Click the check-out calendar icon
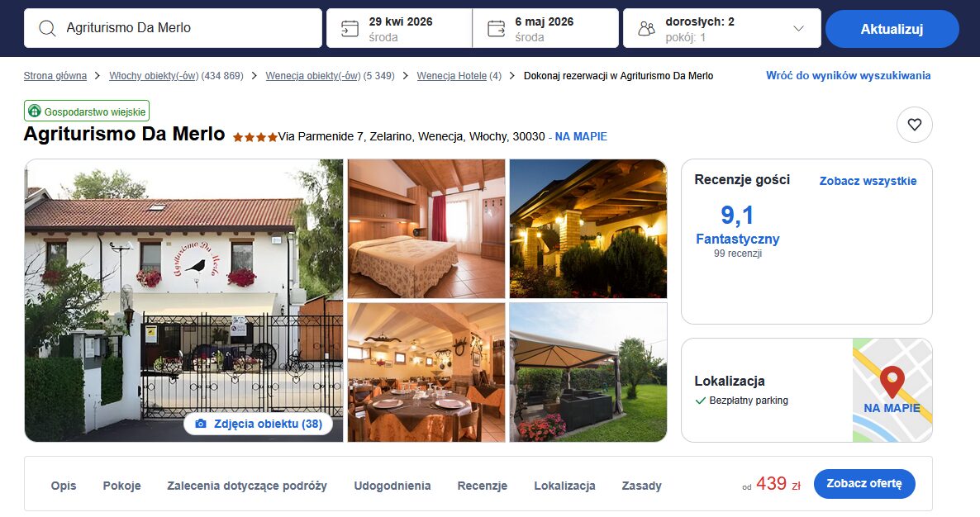Viewport: 980px width, 517px height. [x=497, y=29]
